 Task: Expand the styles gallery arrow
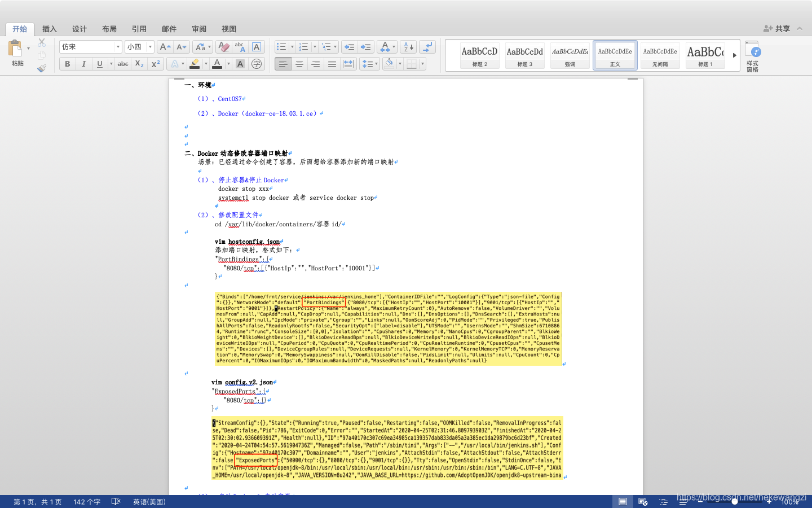[734, 55]
